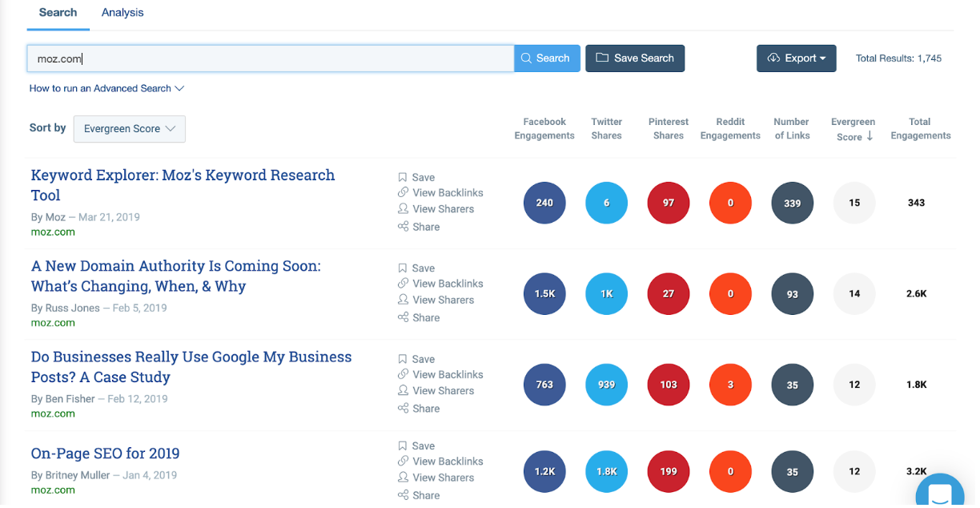Click links bubble showing 93
The width and height of the screenshot is (980, 508).
point(792,294)
